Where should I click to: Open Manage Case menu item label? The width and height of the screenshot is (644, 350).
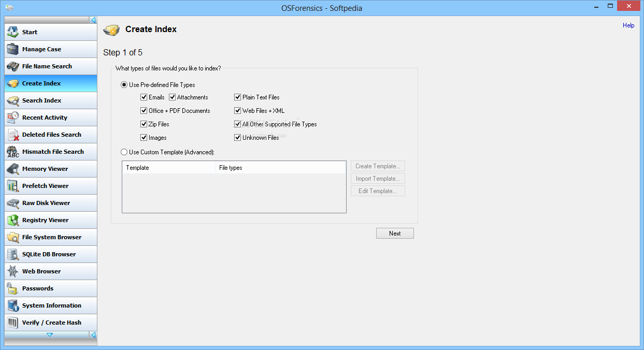pyautogui.click(x=41, y=49)
